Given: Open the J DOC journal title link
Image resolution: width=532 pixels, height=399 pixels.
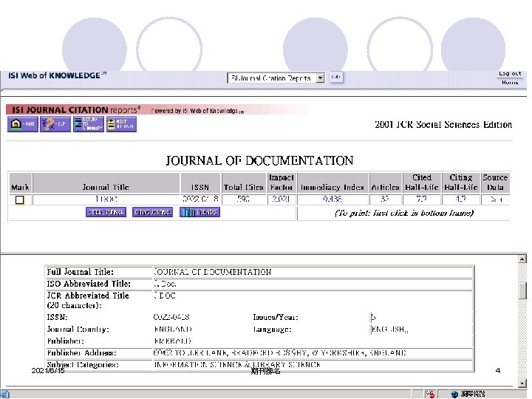Looking at the screenshot, I should click(x=106, y=199).
